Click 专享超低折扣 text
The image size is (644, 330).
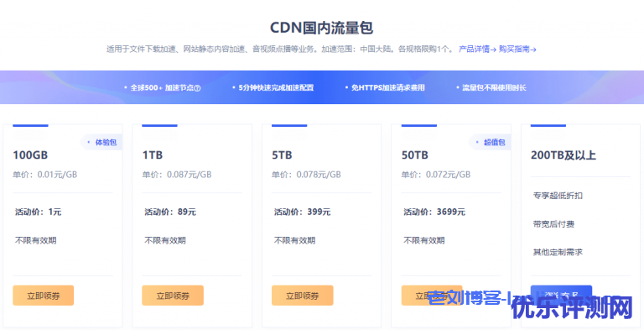[x=558, y=196]
